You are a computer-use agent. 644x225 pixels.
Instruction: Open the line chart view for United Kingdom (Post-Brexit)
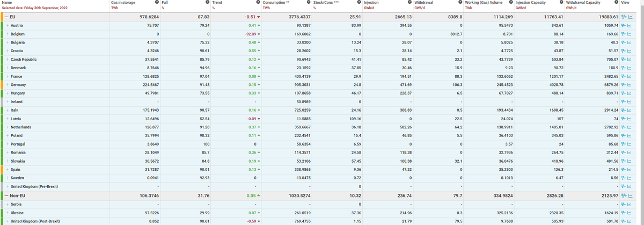(x=630, y=221)
